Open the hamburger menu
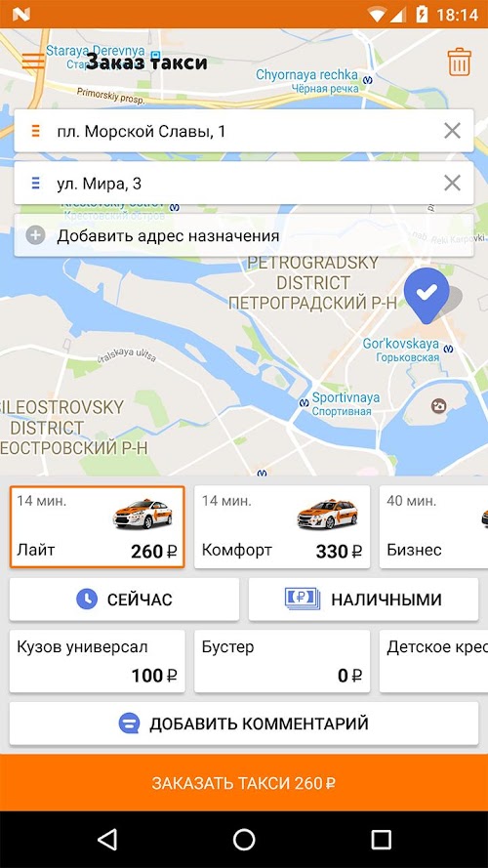This screenshot has height=868, width=488. [x=33, y=61]
